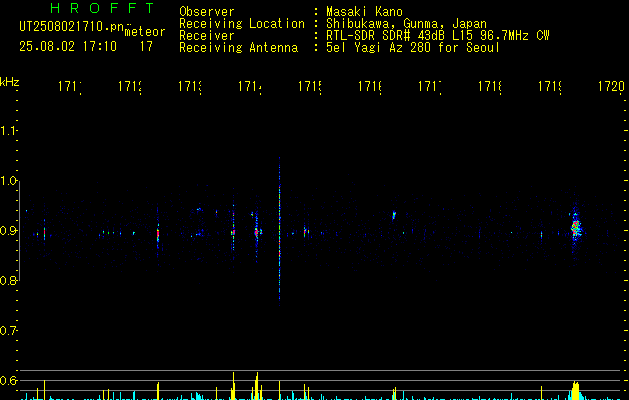Screen dimensions: 629x400
Task: Click the 1718 time-axis label
Action: pyautogui.click(x=490, y=86)
